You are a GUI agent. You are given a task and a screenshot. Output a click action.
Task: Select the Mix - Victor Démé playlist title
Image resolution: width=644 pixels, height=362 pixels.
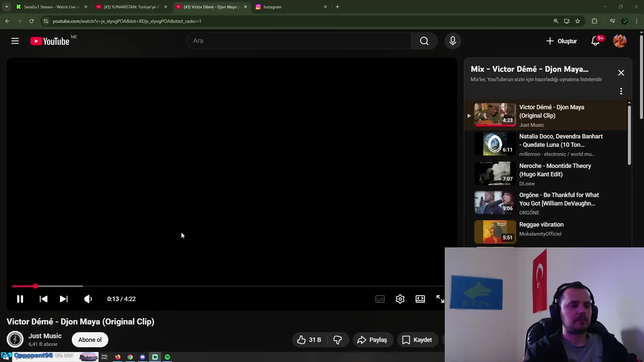pyautogui.click(x=529, y=69)
